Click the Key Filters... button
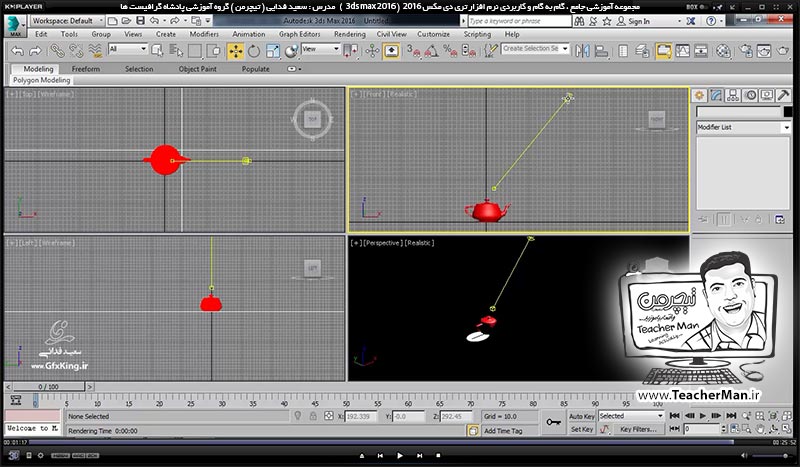 [x=638, y=429]
